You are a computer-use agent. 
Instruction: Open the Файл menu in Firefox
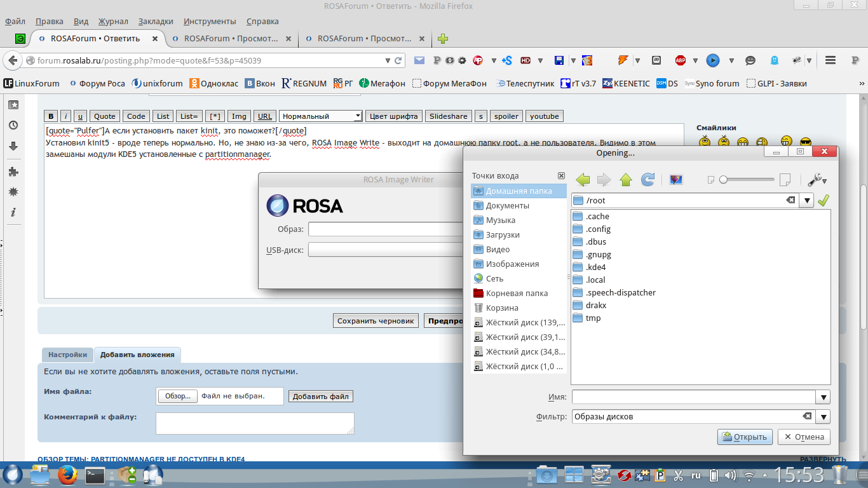click(15, 21)
